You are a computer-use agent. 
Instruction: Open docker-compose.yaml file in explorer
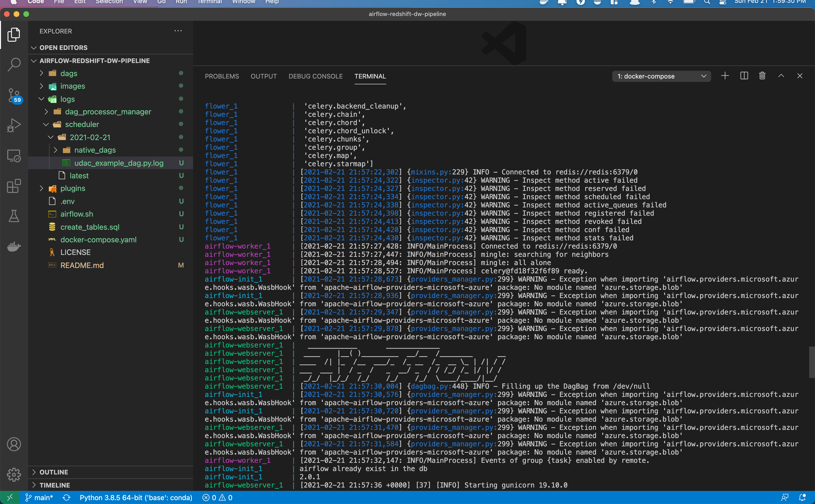(98, 240)
